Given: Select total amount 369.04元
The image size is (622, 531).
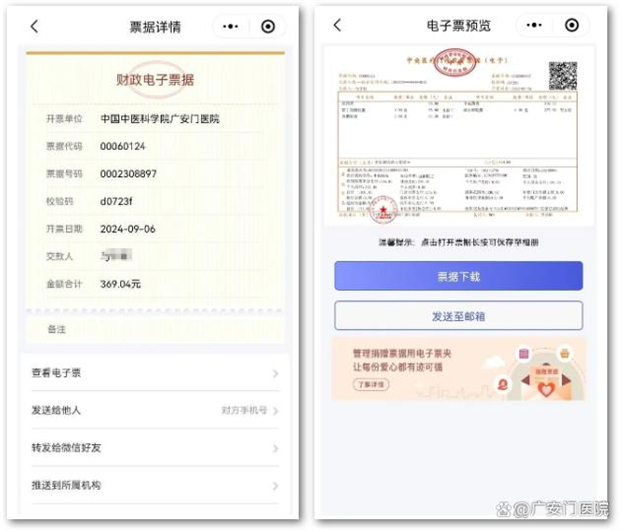Looking at the screenshot, I should (120, 284).
